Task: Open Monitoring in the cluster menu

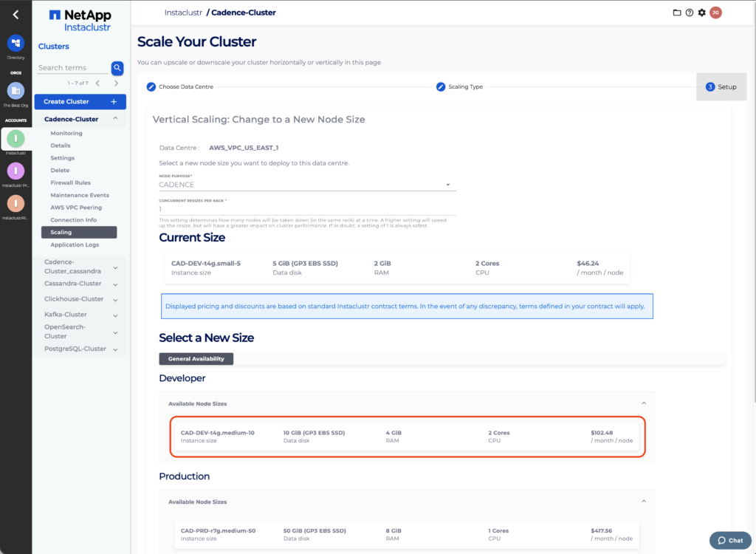Action: [x=66, y=134]
